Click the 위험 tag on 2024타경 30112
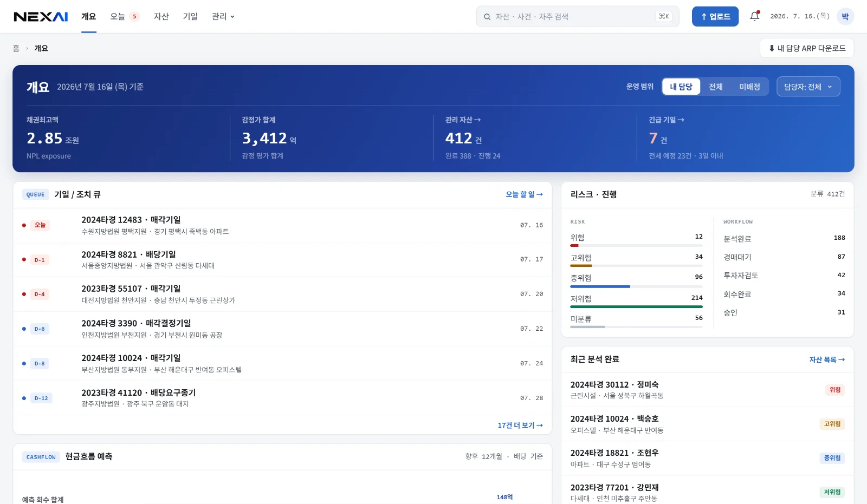 pos(835,390)
